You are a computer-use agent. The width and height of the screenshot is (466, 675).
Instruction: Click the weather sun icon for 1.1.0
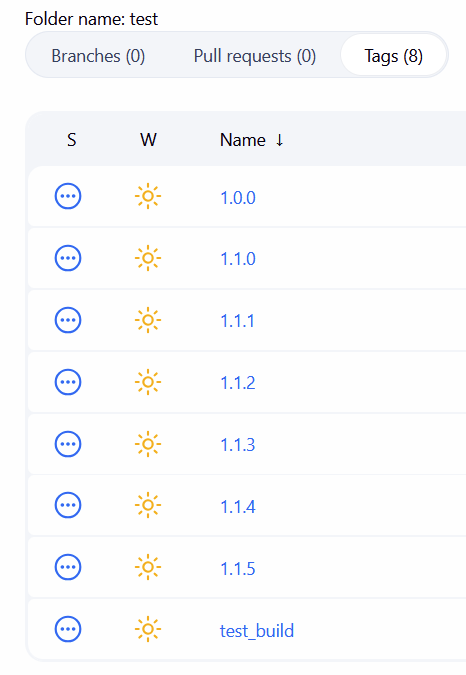tap(148, 258)
